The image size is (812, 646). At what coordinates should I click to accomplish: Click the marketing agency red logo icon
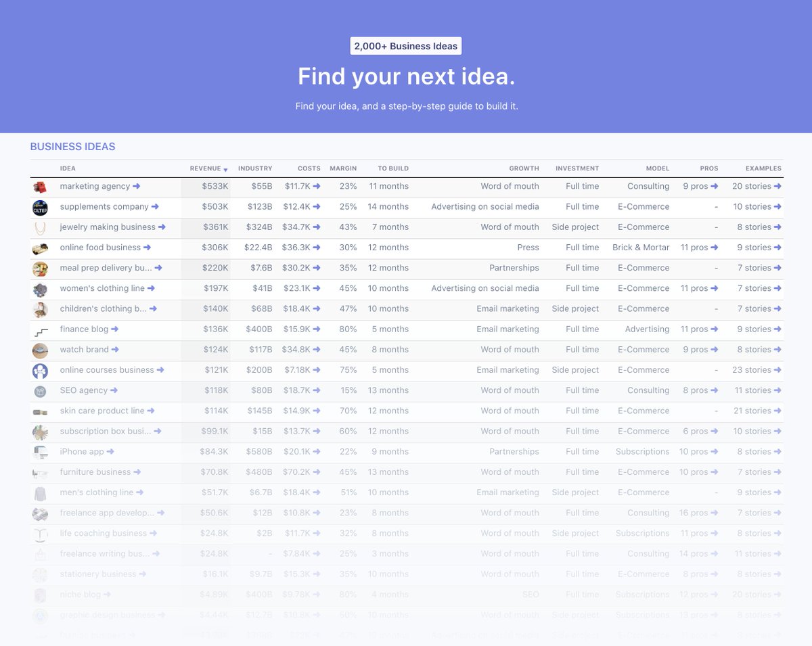pyautogui.click(x=40, y=186)
